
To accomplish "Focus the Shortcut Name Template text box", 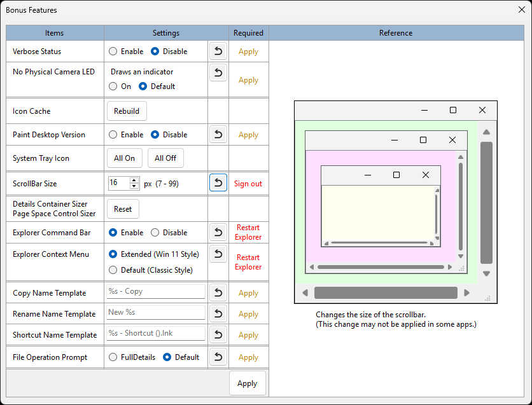I will click(156, 334).
